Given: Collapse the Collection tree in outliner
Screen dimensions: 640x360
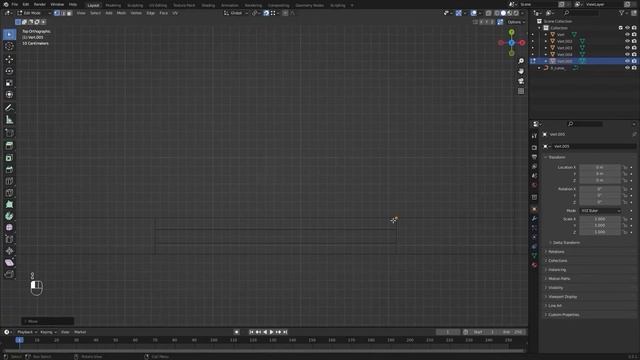Looking at the screenshot, I should [539, 28].
